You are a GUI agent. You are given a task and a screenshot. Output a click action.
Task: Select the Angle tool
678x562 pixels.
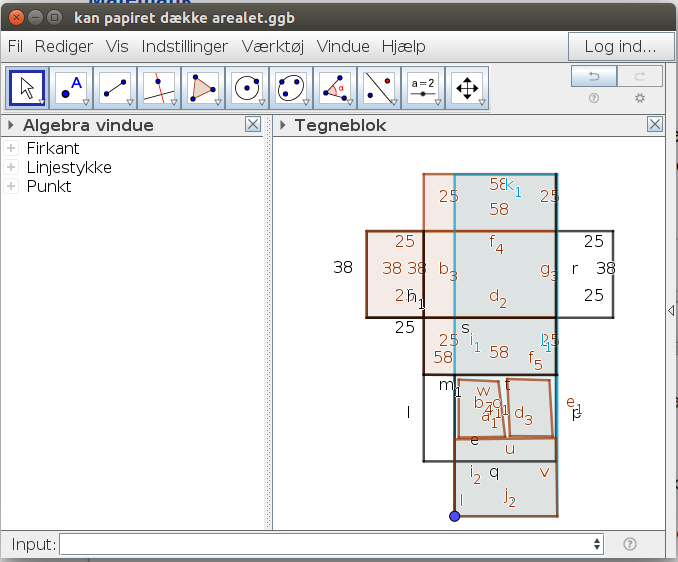pyautogui.click(x=335, y=88)
